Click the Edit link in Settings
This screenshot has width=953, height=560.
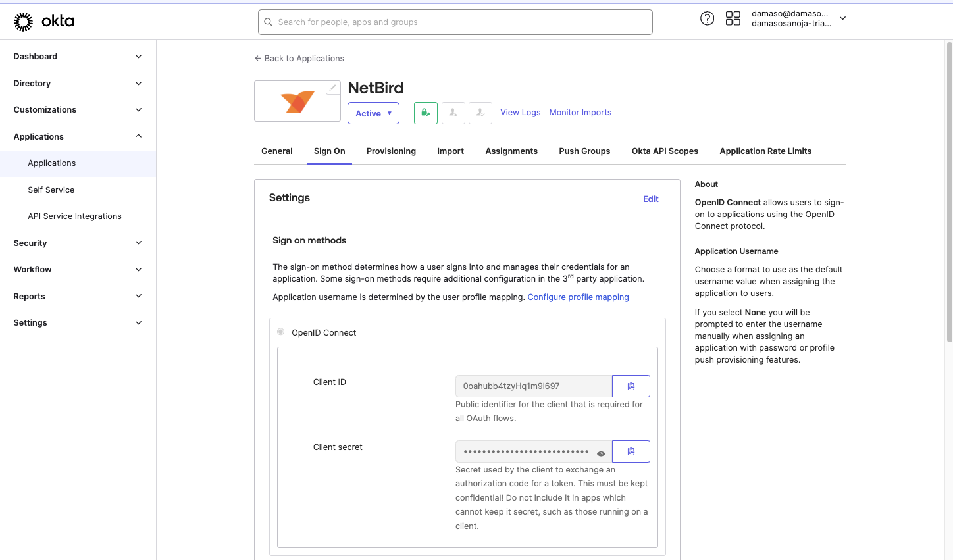coord(650,199)
